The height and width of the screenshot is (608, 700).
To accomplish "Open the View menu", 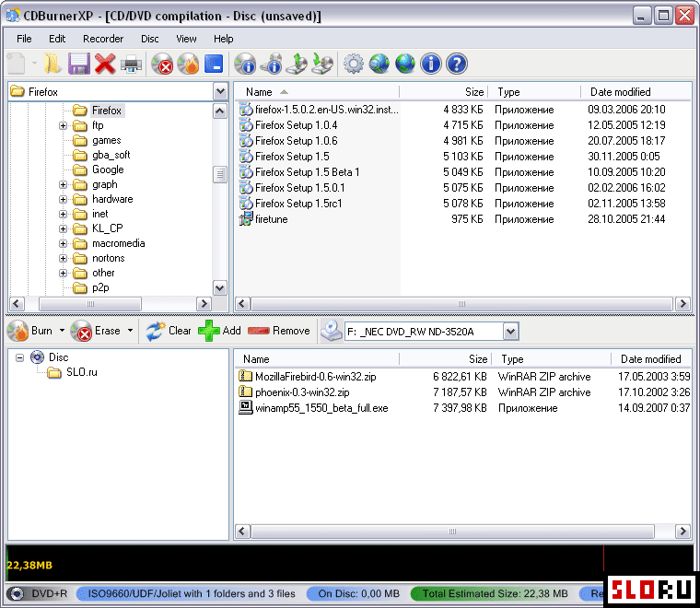I will click(x=186, y=39).
